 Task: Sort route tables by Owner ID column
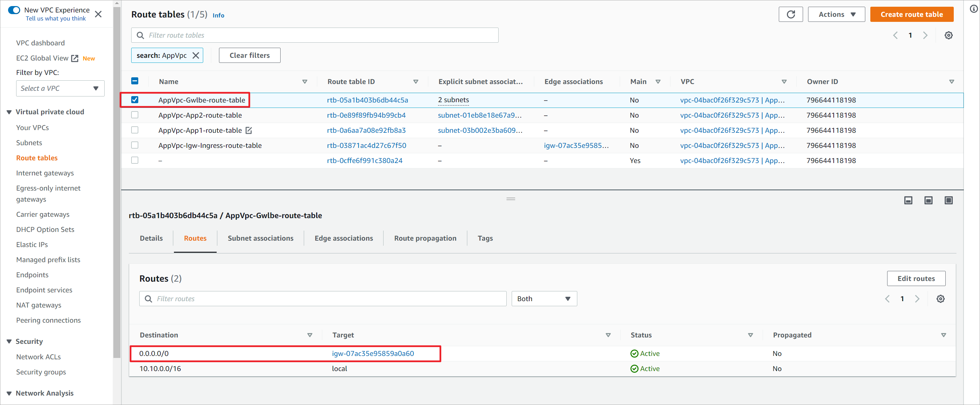[951, 82]
